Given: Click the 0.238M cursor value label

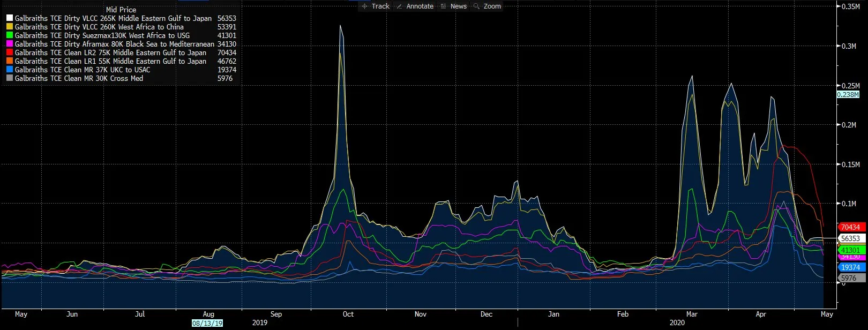Looking at the screenshot, I should pos(848,94).
